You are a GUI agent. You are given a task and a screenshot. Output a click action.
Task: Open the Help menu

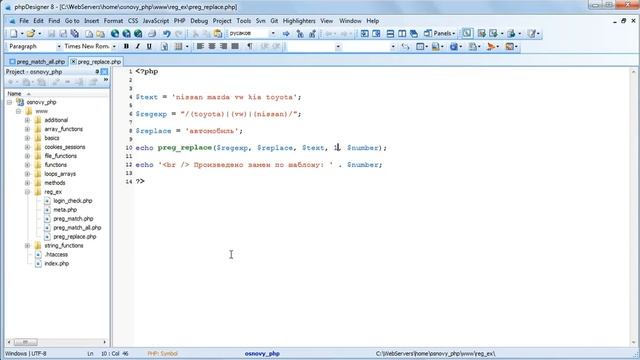pyautogui.click(x=372, y=21)
